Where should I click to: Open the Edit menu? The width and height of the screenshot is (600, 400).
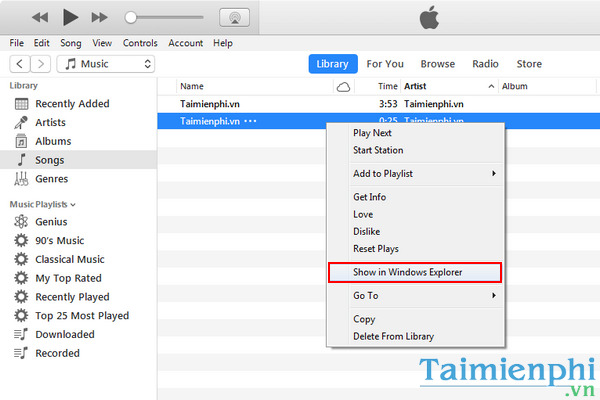pos(41,43)
